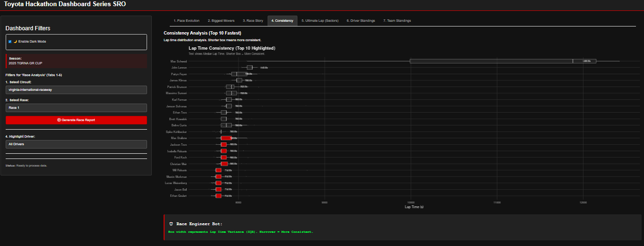This screenshot has width=644, height=246.
Task: Click the moon icon beside Enable Dark Mode
Action: point(15,42)
